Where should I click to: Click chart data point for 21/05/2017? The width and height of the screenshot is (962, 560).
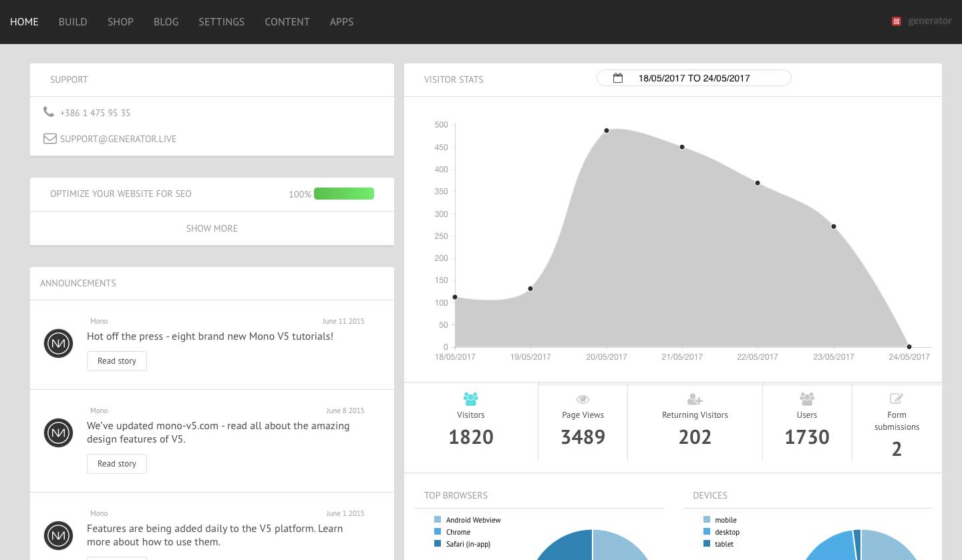682,147
